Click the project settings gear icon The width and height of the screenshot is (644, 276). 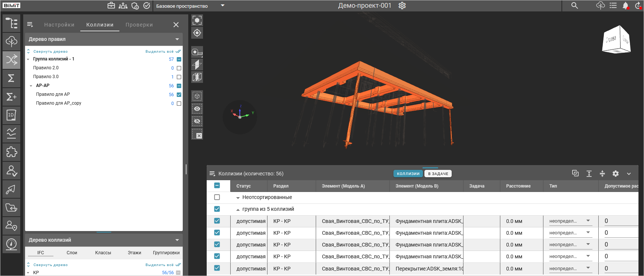tap(402, 6)
